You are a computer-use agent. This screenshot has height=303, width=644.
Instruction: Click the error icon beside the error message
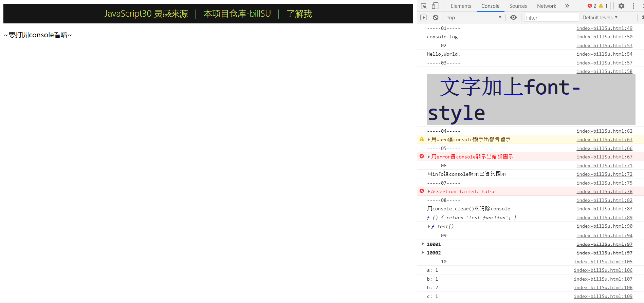422,156
